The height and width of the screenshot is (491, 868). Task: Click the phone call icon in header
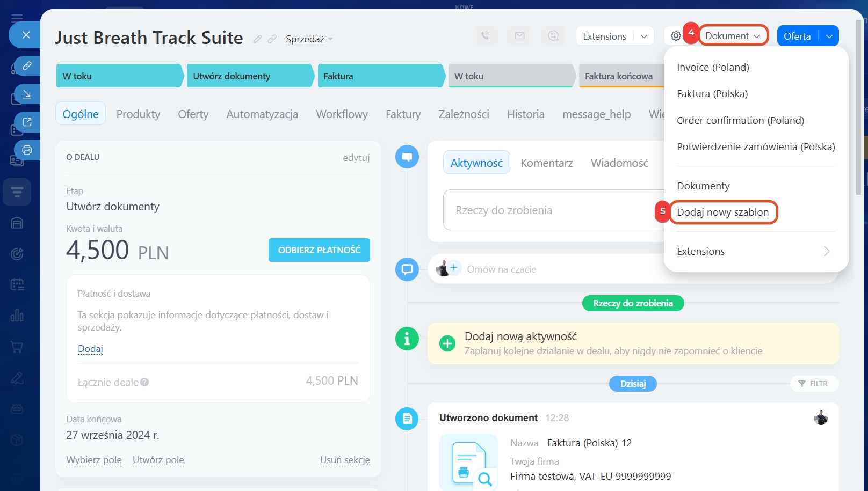(485, 36)
